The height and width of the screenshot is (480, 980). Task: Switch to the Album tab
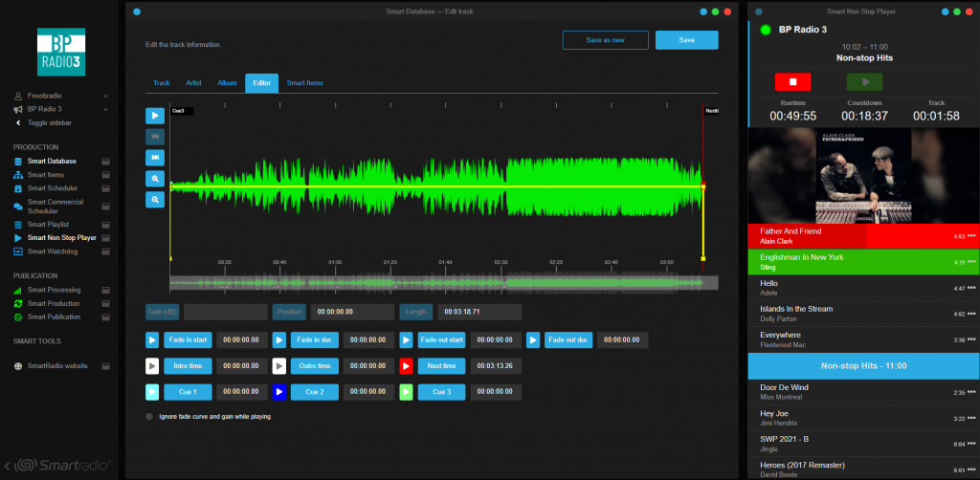[x=227, y=83]
